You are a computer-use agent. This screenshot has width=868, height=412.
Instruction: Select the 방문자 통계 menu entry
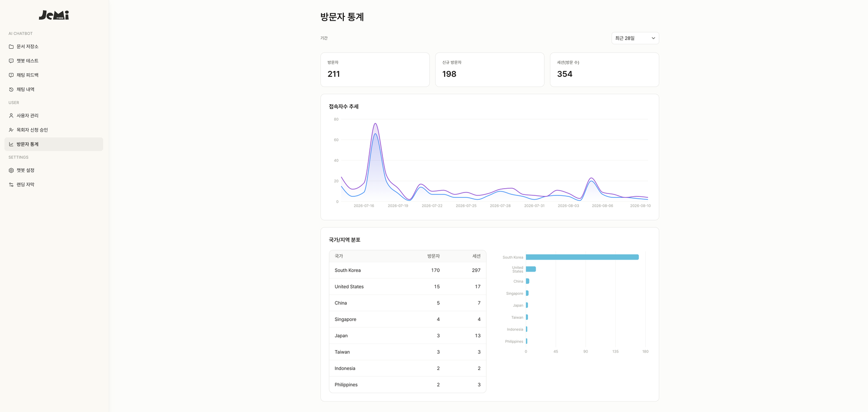point(54,144)
